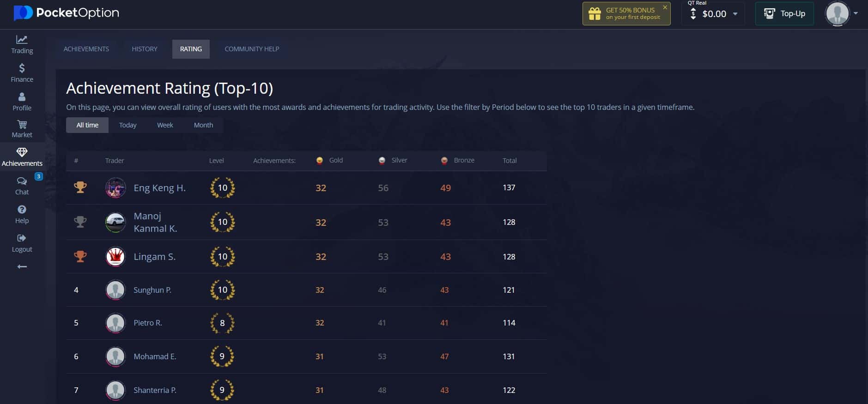Click the chat unread badge showing 3

pos(38,176)
